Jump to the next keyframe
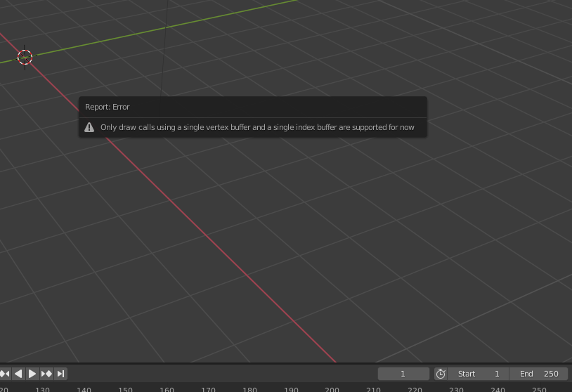The width and height of the screenshot is (572, 392). pos(46,374)
